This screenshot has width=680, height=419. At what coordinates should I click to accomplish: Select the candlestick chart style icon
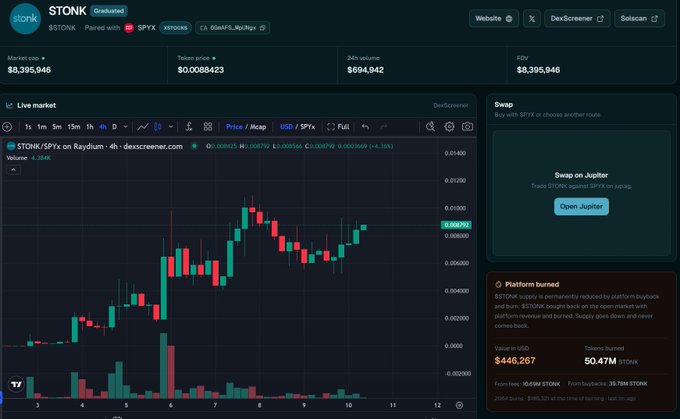click(x=158, y=127)
